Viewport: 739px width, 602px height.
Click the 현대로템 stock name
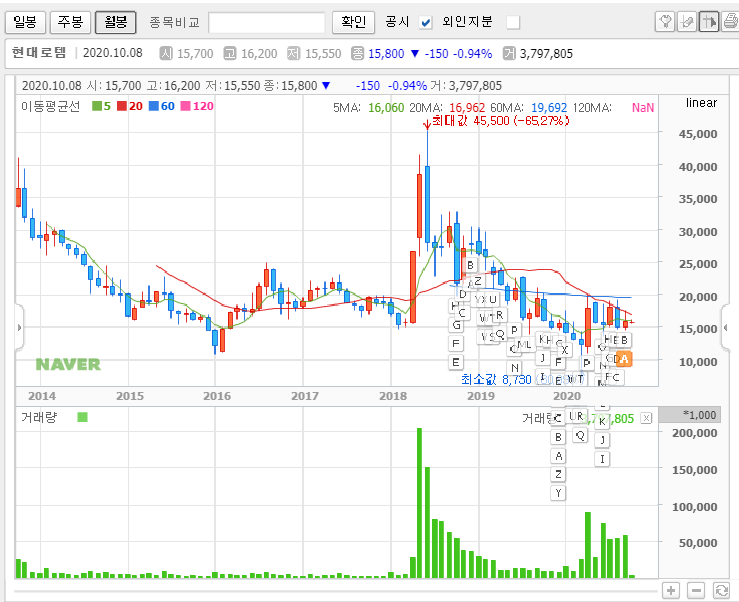[39, 52]
